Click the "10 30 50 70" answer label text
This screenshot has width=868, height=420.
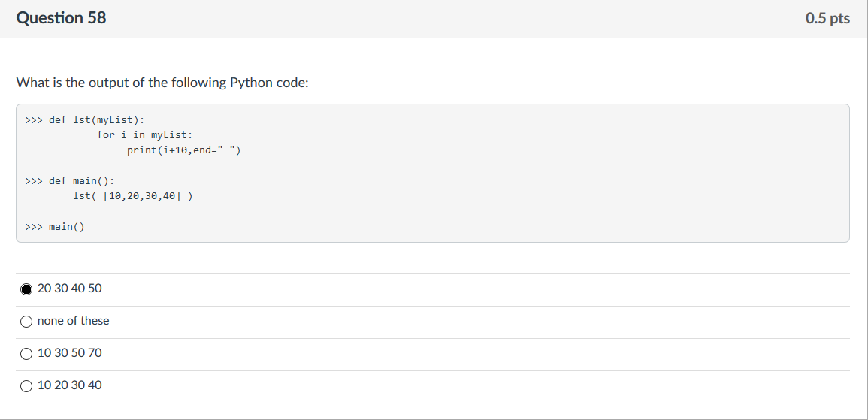(70, 352)
